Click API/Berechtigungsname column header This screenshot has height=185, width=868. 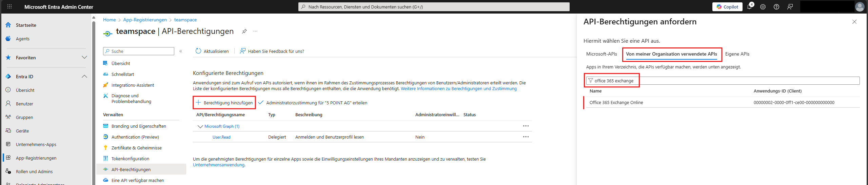point(220,115)
